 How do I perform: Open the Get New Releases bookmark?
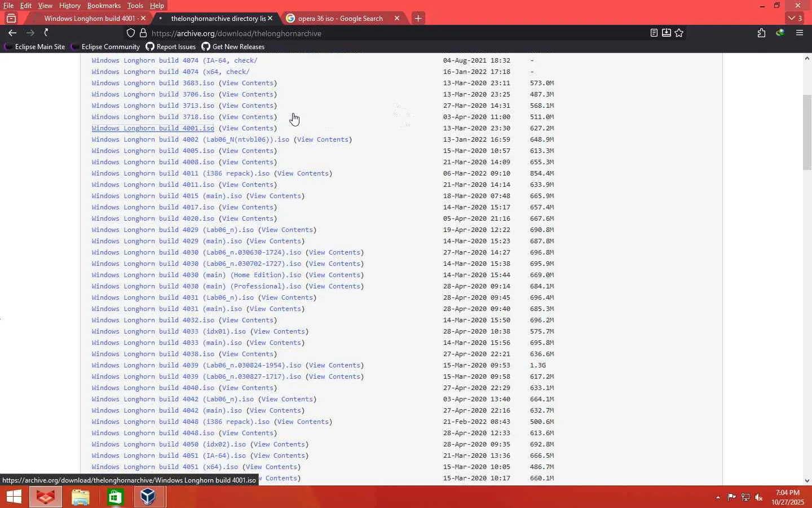pos(233,47)
